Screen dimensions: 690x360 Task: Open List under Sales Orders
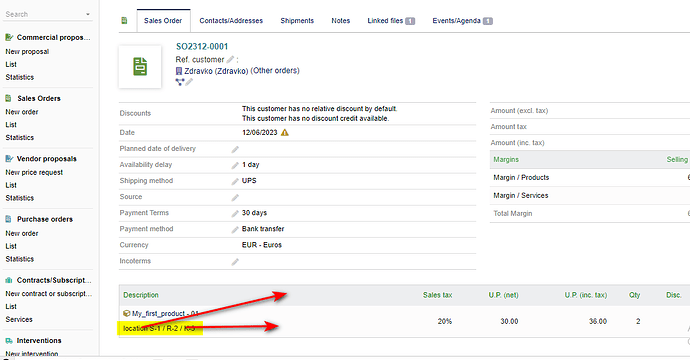[x=11, y=125]
